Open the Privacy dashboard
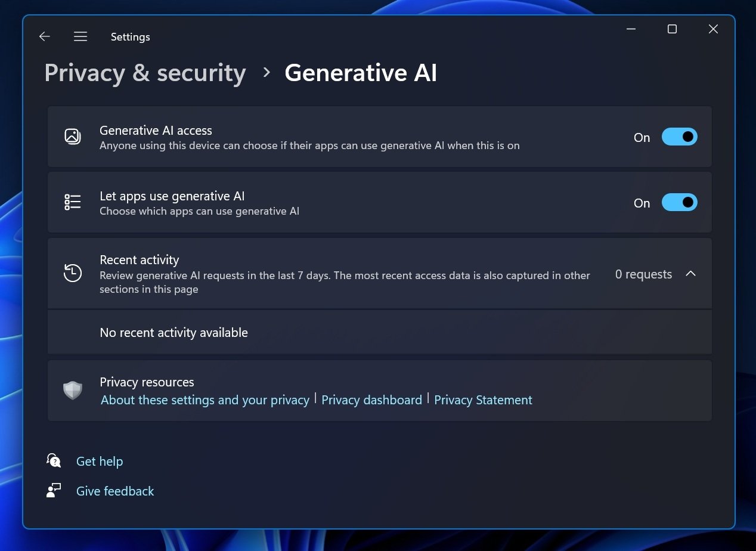Screen dimensions: 756x551 tap(371, 400)
